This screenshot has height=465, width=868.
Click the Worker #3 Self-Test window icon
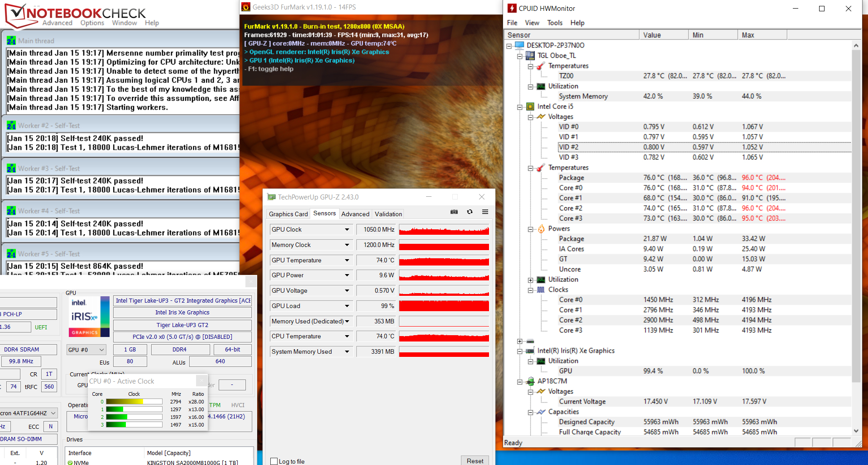(11, 168)
